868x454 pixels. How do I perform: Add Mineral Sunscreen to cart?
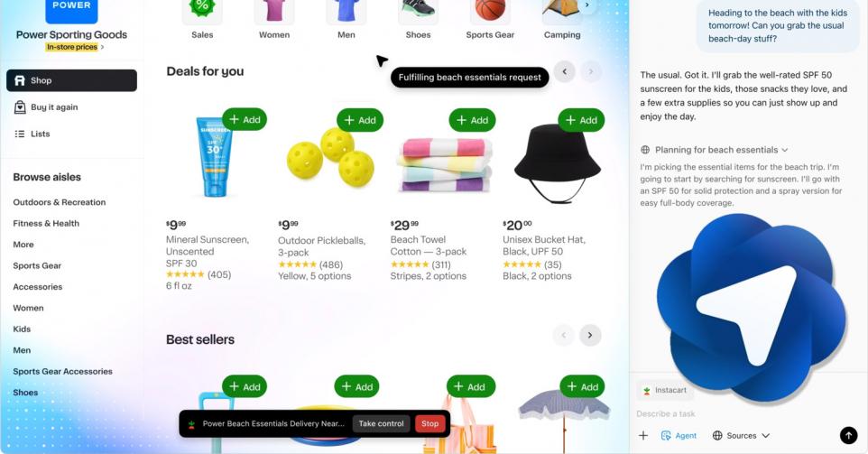click(x=245, y=119)
